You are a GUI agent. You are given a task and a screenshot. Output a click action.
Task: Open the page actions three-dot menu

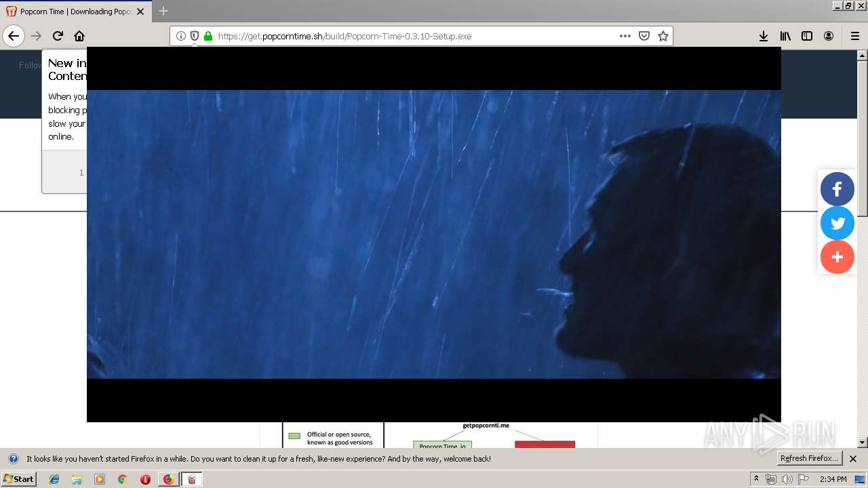(x=625, y=36)
